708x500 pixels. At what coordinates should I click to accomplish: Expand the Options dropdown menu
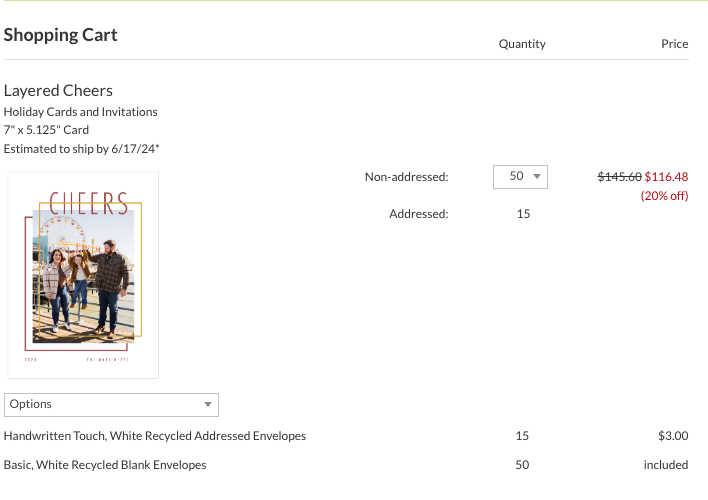(x=111, y=405)
